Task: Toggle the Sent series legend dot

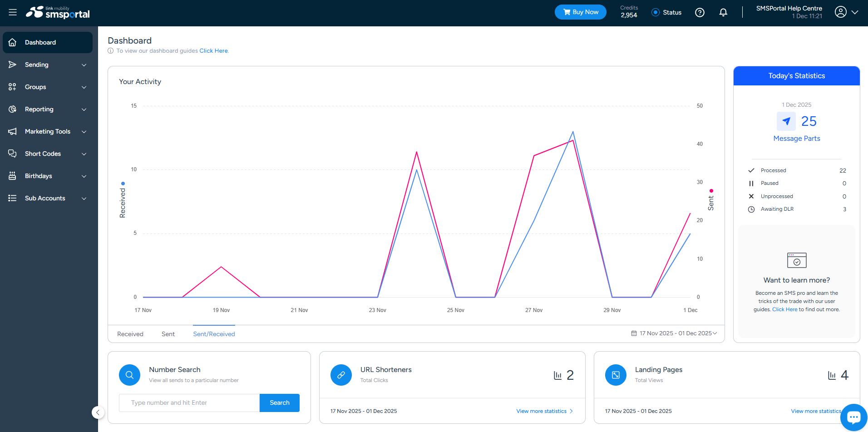Action: point(711,191)
